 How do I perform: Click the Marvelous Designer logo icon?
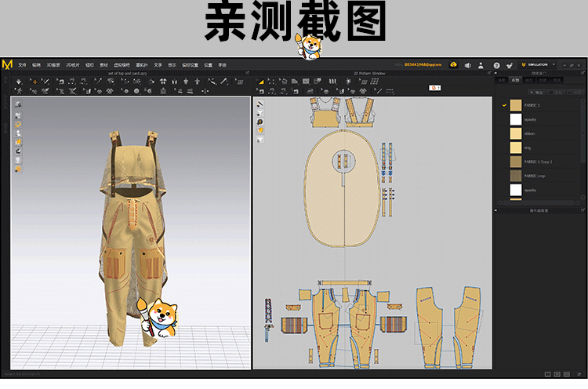(7, 64)
